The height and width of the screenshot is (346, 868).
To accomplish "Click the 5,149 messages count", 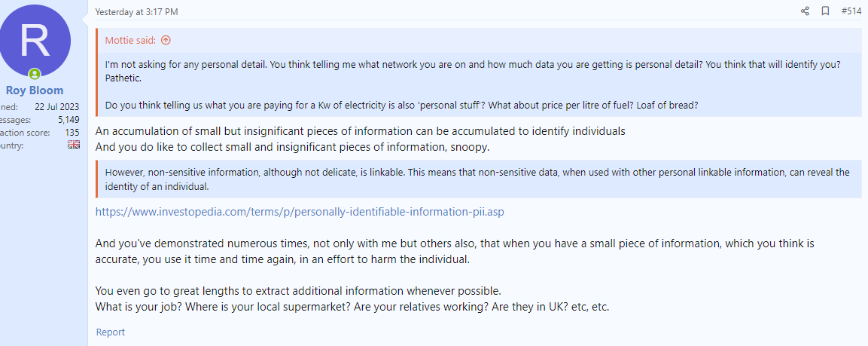I will click(x=68, y=119).
